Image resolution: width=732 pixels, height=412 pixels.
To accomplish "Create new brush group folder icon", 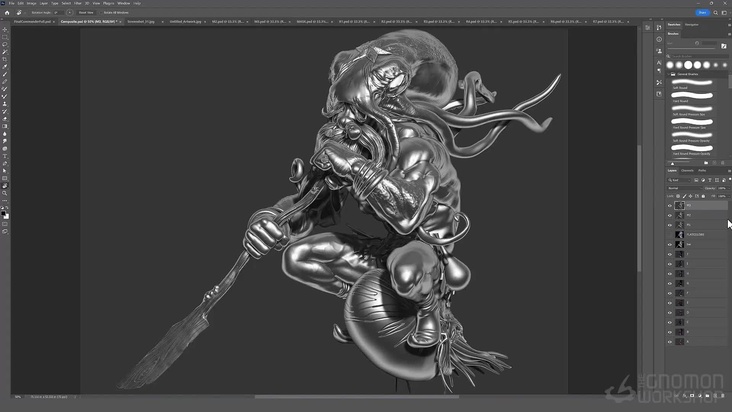I will coord(706,163).
